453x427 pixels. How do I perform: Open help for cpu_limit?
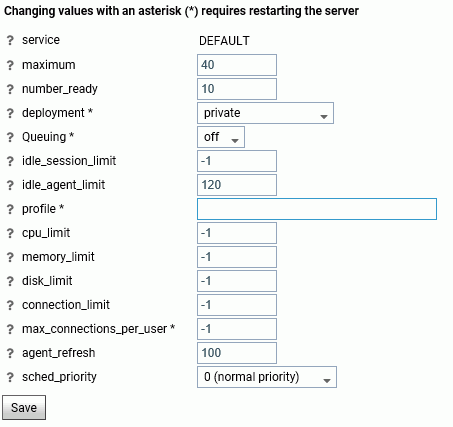point(10,233)
